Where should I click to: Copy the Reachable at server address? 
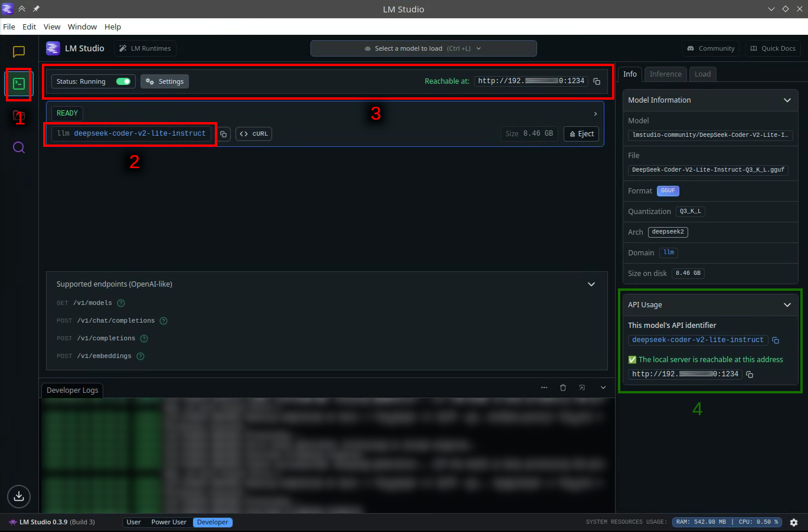[597, 81]
